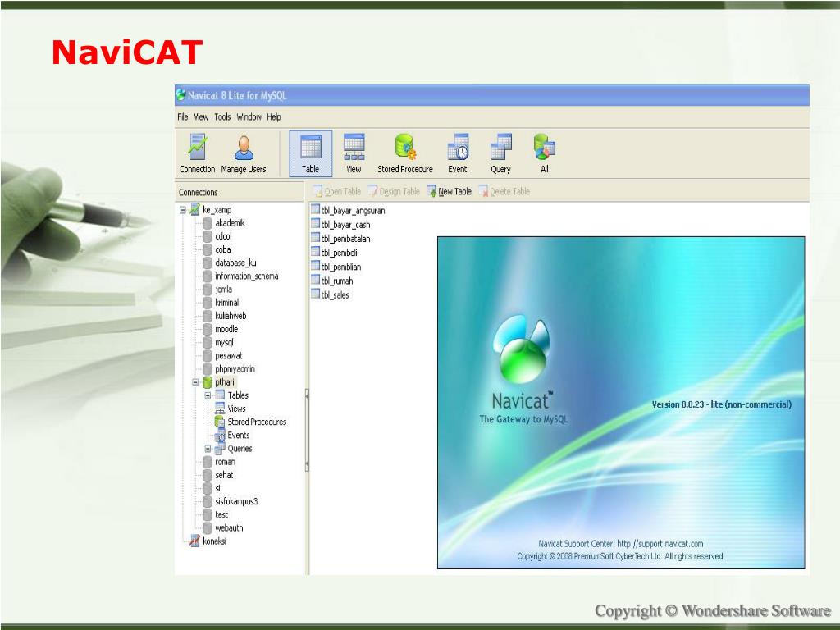Open the View menu in menu bar
This screenshot has width=840, height=630.
201,116
